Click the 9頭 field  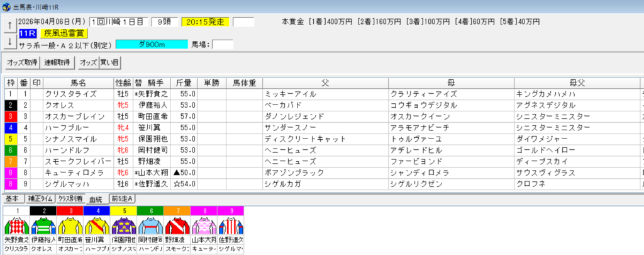point(164,22)
